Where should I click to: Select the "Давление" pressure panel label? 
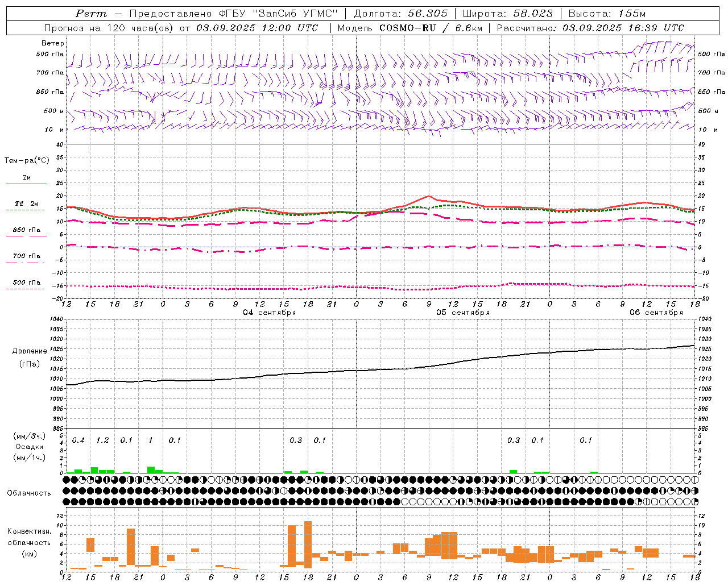(x=28, y=351)
